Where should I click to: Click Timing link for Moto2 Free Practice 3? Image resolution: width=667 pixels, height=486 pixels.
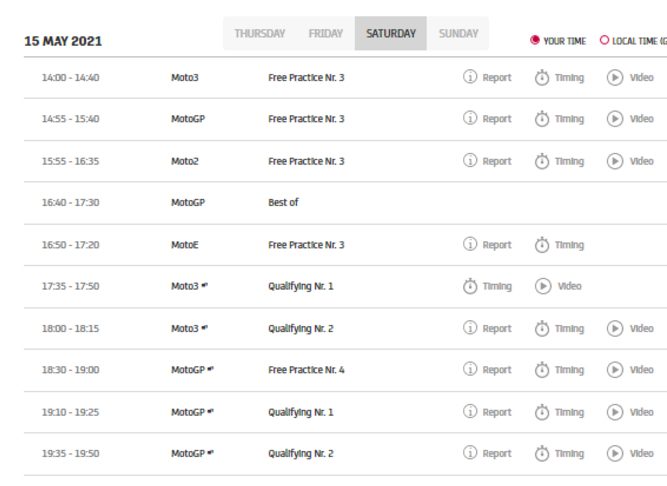click(x=569, y=162)
